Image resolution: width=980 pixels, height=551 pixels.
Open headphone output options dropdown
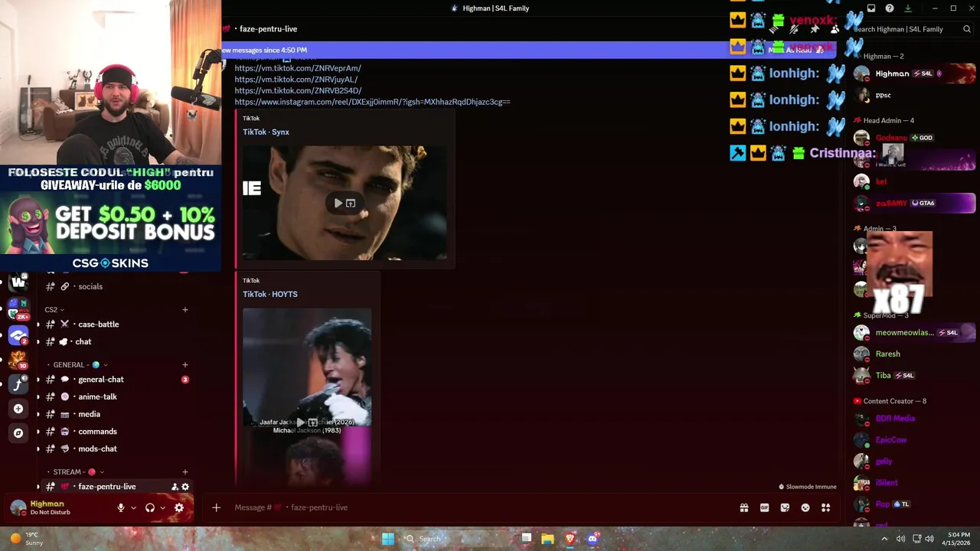pos(163,507)
